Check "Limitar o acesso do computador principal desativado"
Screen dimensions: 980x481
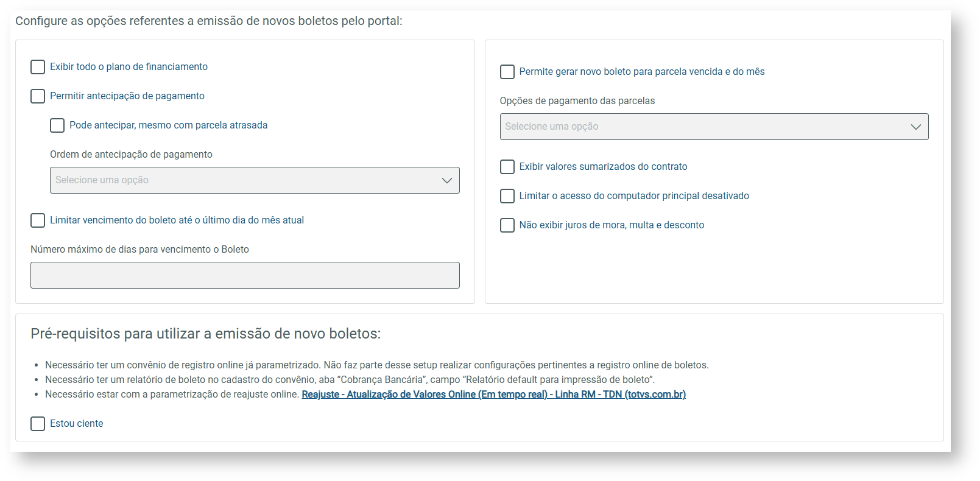[507, 196]
